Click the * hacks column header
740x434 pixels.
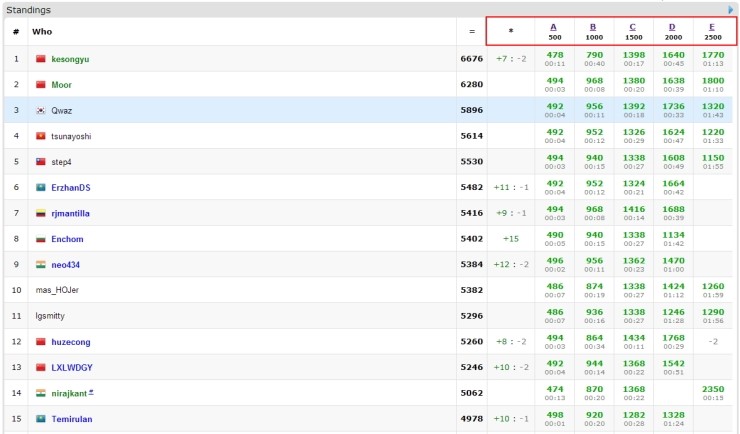511,31
